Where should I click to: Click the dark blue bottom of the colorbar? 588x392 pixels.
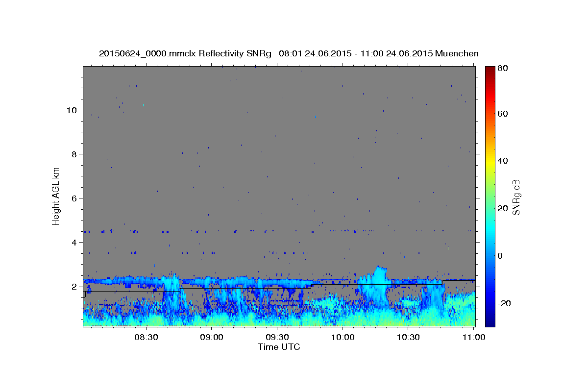pos(490,321)
